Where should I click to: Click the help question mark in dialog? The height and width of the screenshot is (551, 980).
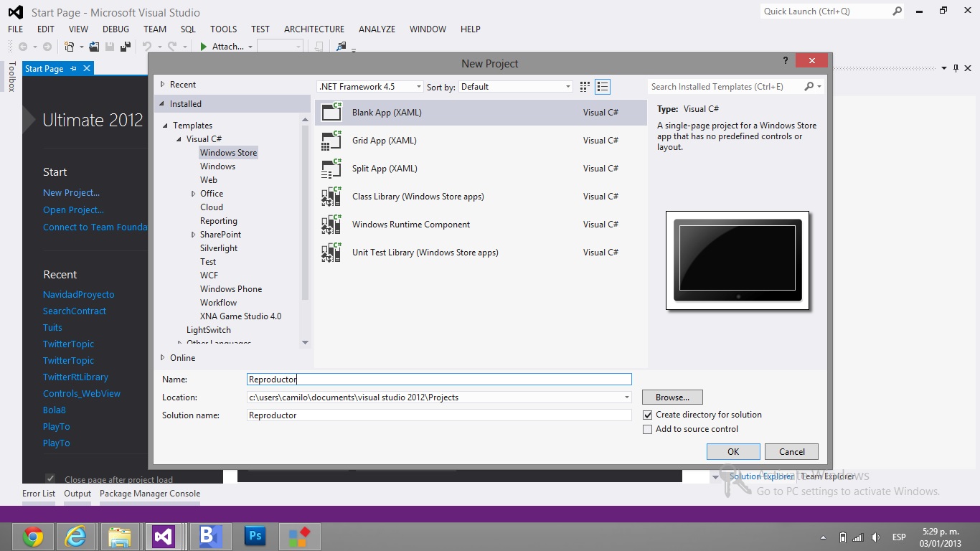(786, 62)
